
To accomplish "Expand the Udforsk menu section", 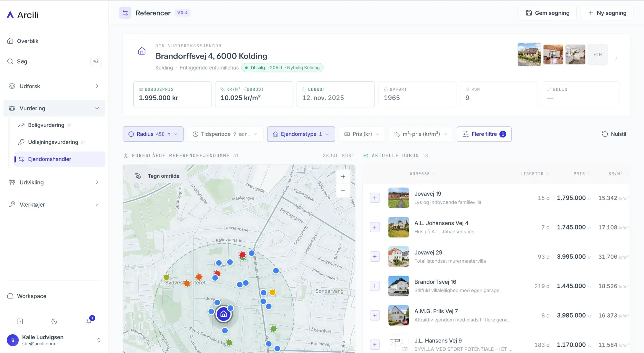I will coord(54,86).
